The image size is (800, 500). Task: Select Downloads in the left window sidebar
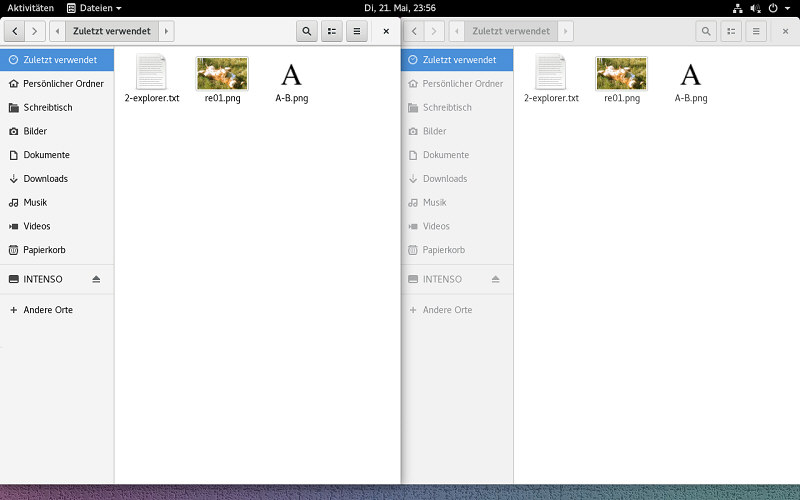45,179
